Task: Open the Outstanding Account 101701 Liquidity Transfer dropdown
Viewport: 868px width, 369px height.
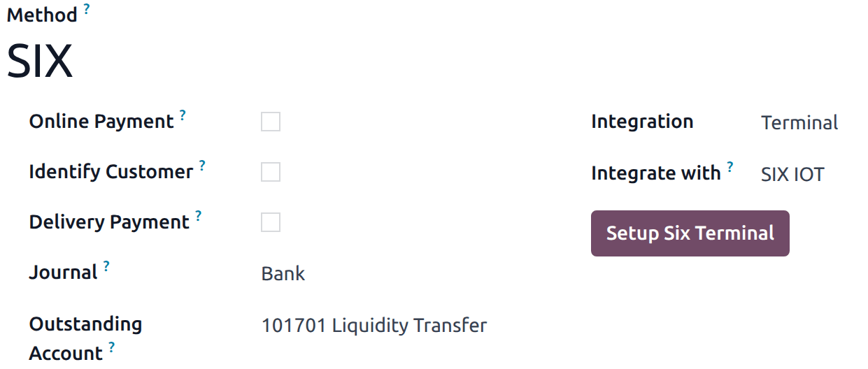Action: tap(373, 326)
